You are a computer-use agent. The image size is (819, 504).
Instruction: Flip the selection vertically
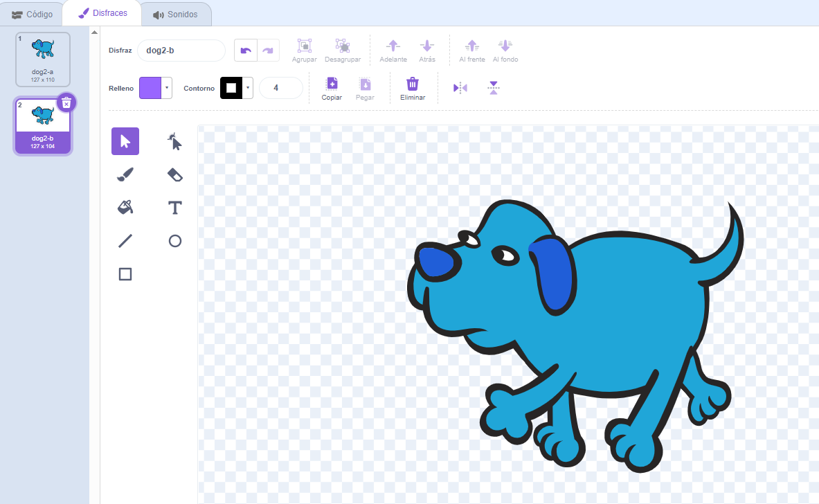click(x=494, y=88)
